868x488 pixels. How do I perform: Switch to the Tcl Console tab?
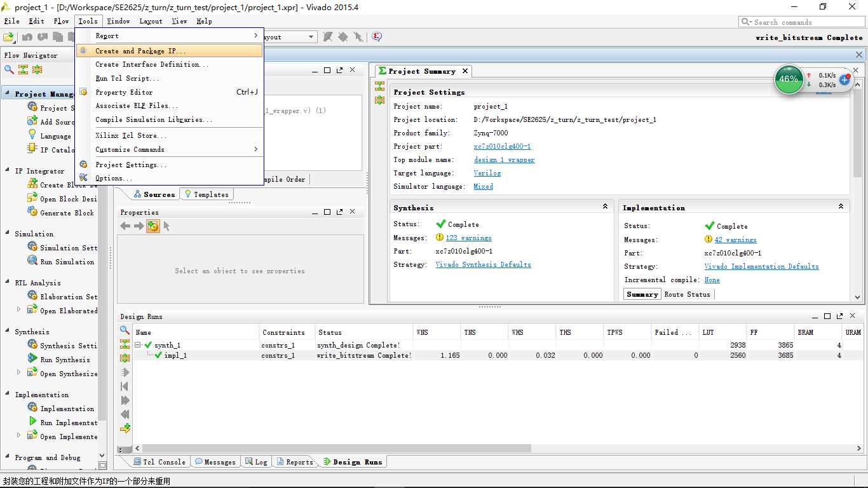coord(159,462)
